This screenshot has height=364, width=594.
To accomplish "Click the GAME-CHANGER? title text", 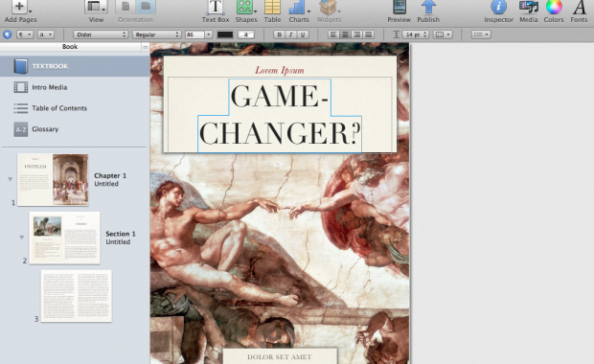I will click(x=280, y=115).
